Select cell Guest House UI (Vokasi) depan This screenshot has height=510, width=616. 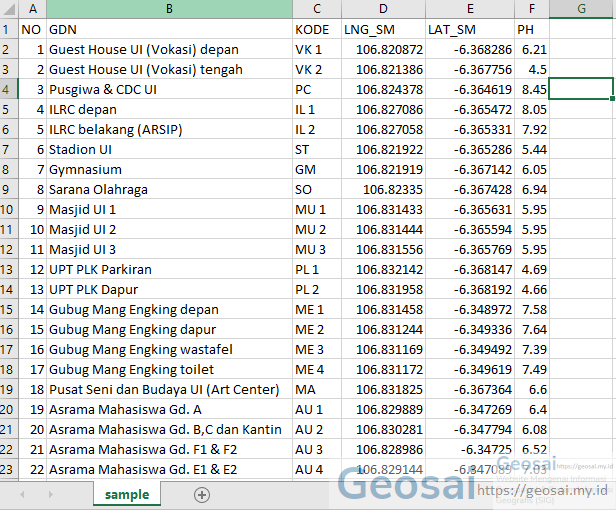[169, 49]
